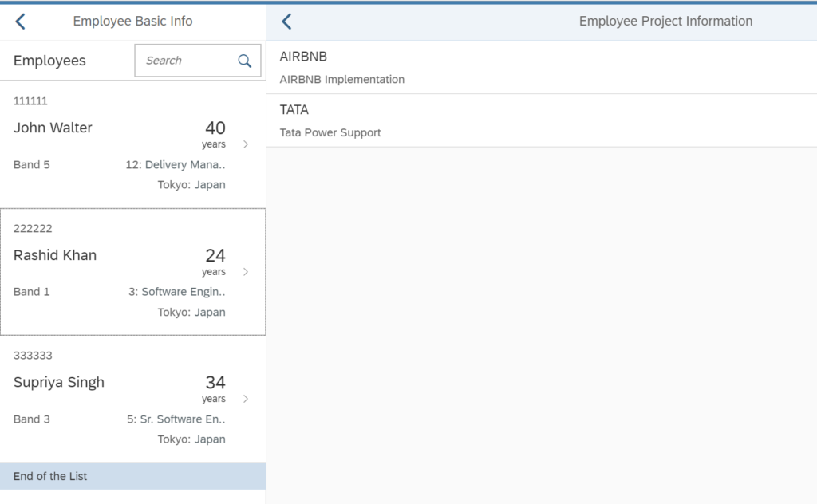Click Rashid Khan's age 24
817x504 pixels.
[215, 256]
